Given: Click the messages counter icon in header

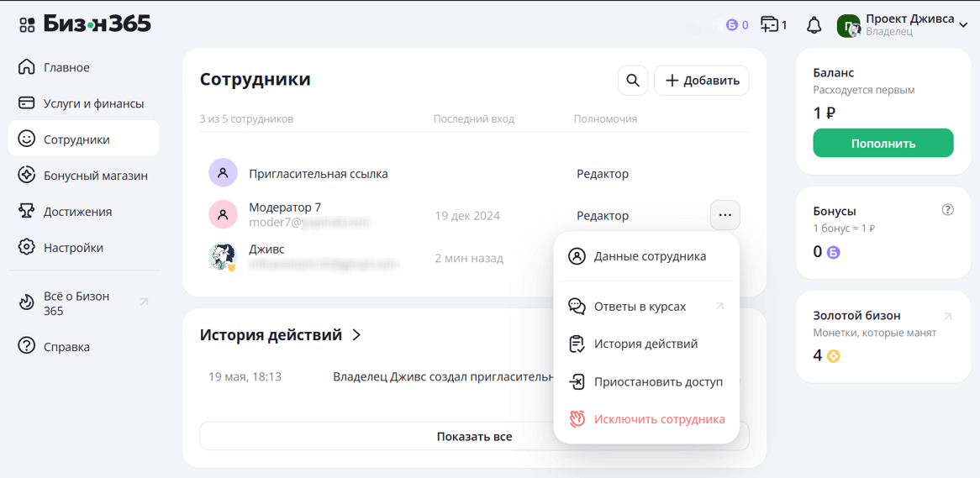Looking at the screenshot, I should click(x=773, y=25).
